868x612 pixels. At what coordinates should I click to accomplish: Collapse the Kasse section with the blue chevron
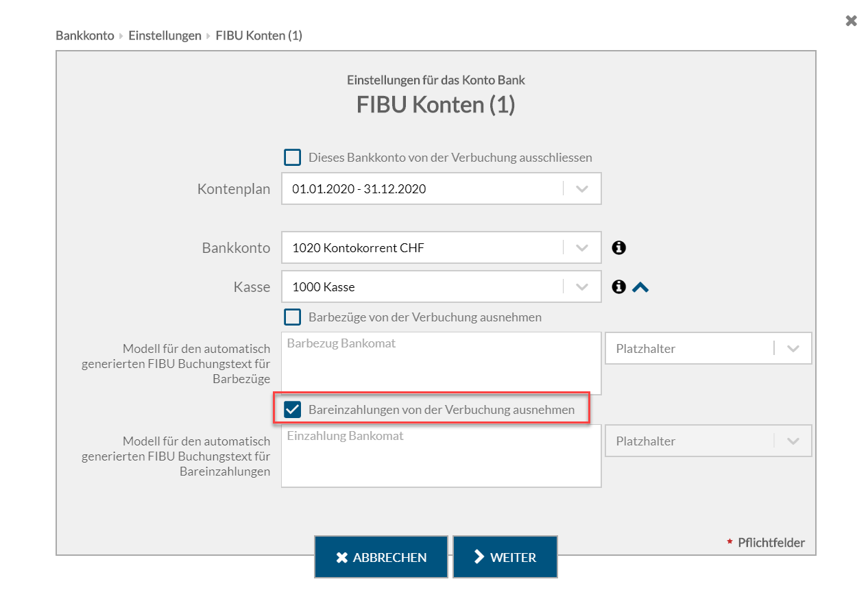pyautogui.click(x=640, y=287)
